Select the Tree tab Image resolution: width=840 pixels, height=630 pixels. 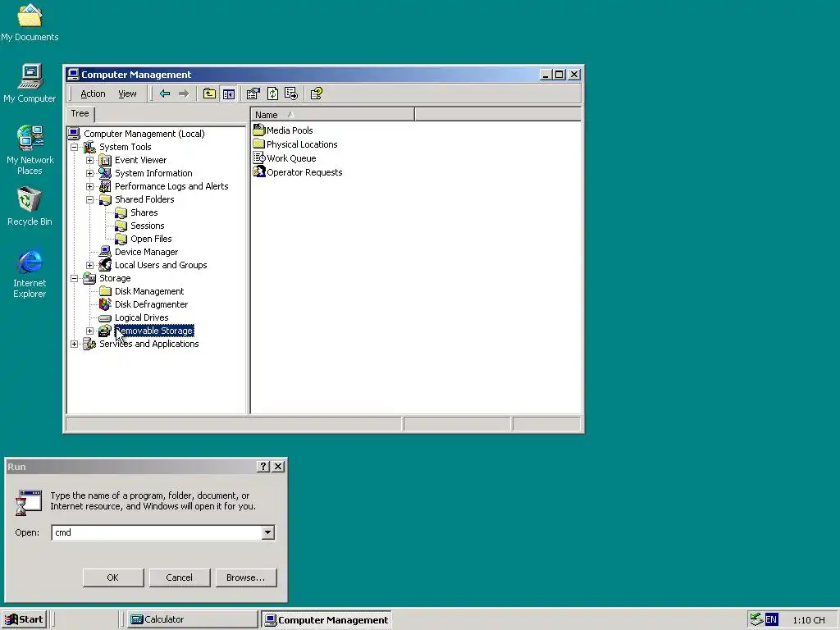tap(80, 113)
